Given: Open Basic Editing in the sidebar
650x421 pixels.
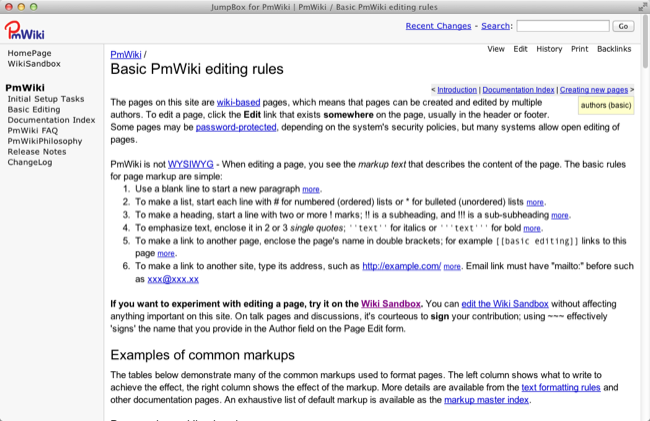Looking at the screenshot, I should point(34,109).
